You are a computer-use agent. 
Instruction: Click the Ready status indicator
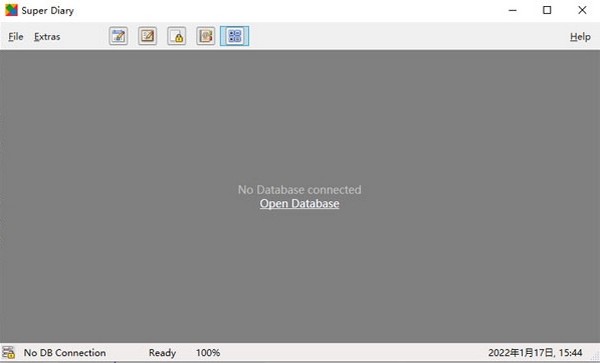click(x=162, y=353)
